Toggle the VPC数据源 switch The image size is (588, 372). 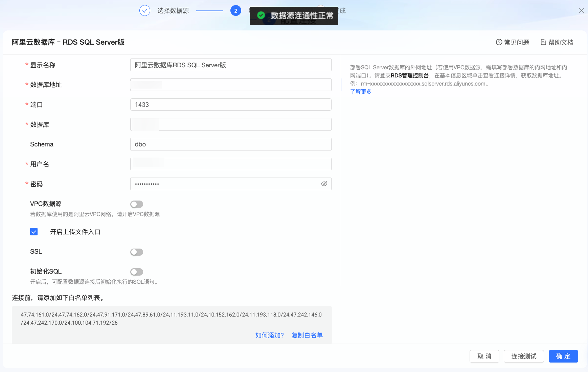[137, 204]
